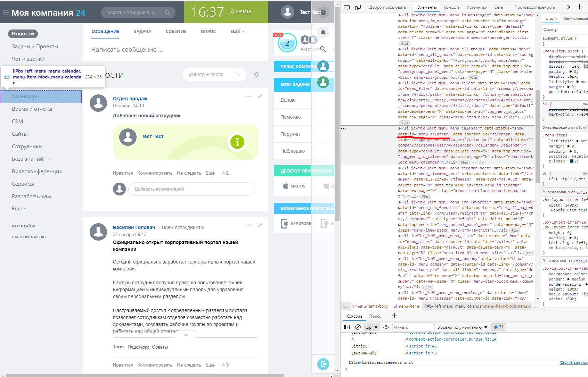The width and height of the screenshot is (588, 377).
Task: Toggle device emulation icon in DevTools
Action: 358,7
